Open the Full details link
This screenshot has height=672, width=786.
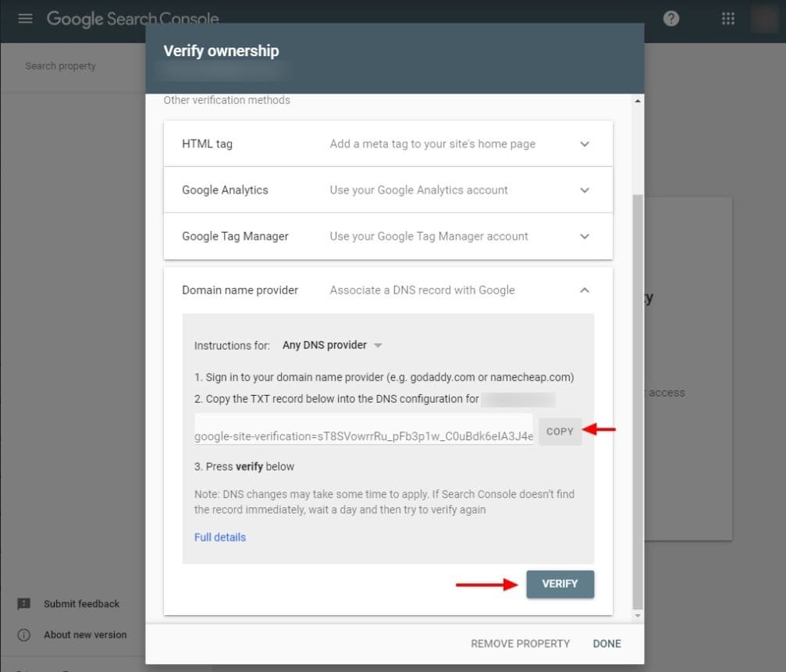[220, 537]
